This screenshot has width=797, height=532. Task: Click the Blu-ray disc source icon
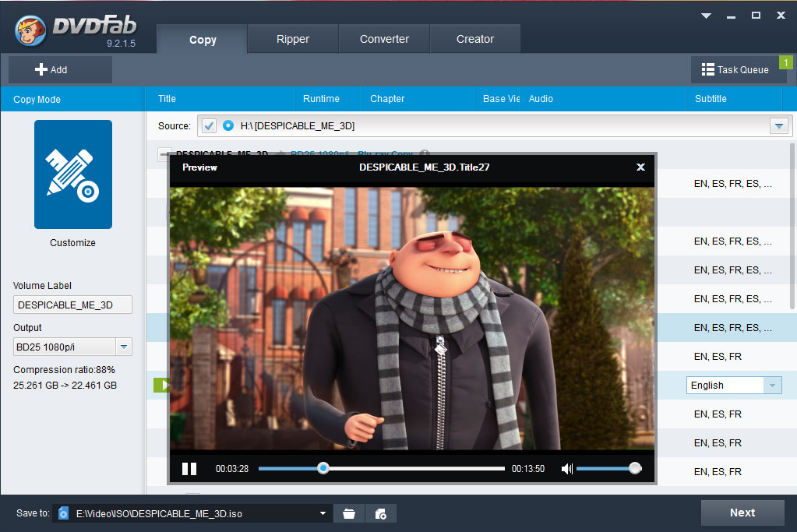coord(228,125)
